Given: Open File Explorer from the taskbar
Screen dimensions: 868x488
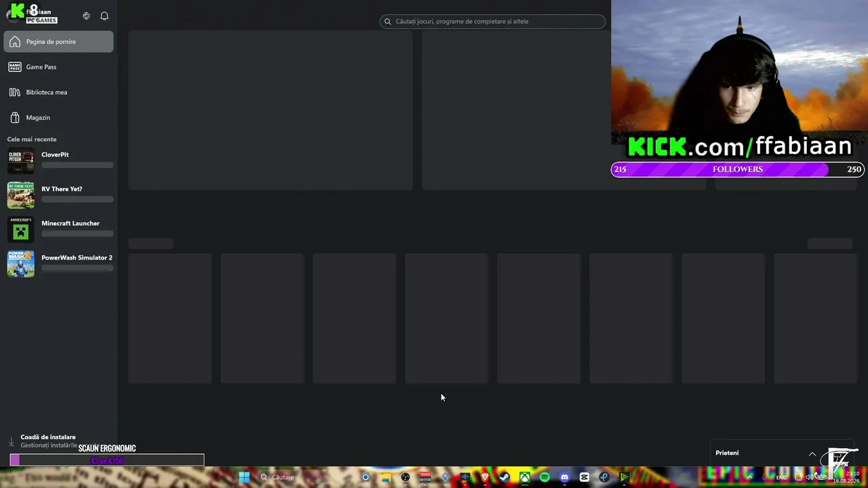Looking at the screenshot, I should pos(386,477).
